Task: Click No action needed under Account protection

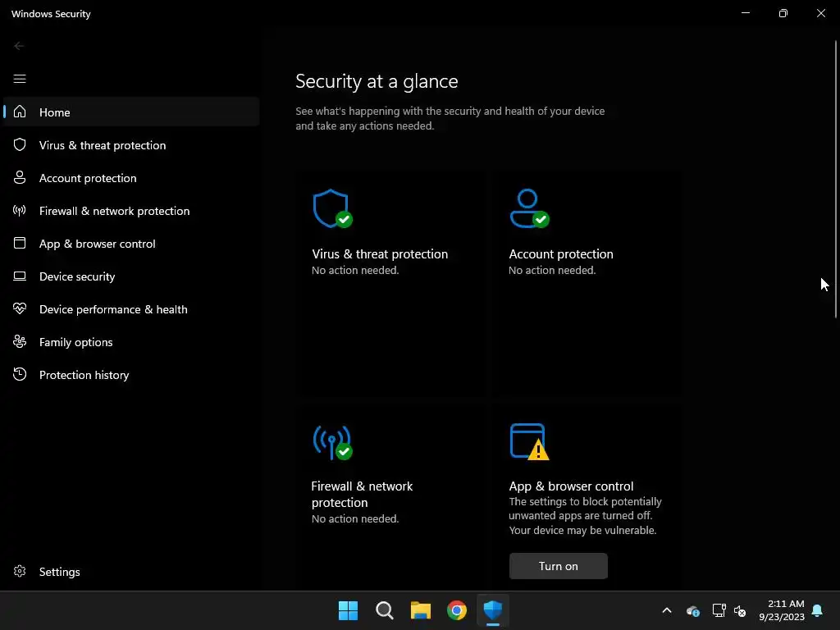Action: point(552,270)
